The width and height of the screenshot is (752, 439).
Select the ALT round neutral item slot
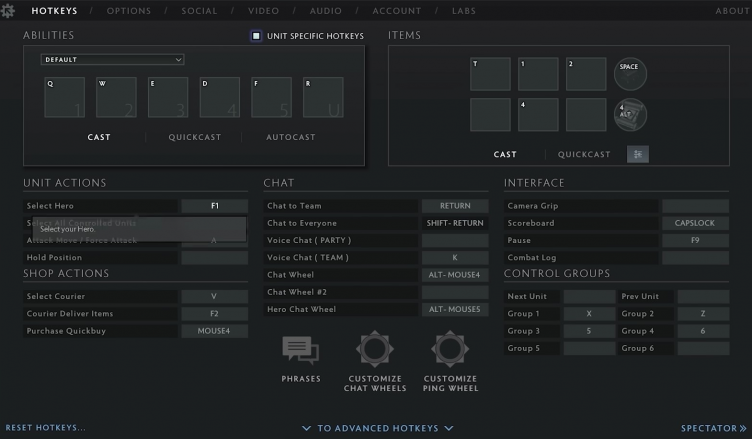point(630,114)
